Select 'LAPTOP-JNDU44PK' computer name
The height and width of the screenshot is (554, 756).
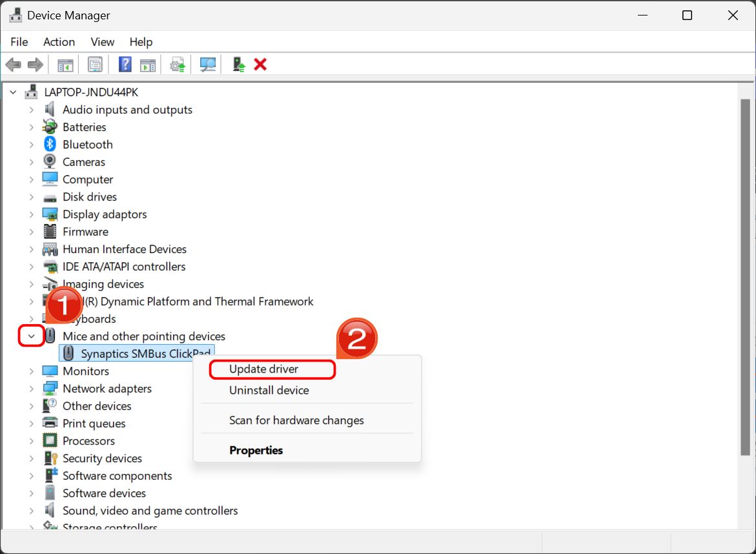91,92
